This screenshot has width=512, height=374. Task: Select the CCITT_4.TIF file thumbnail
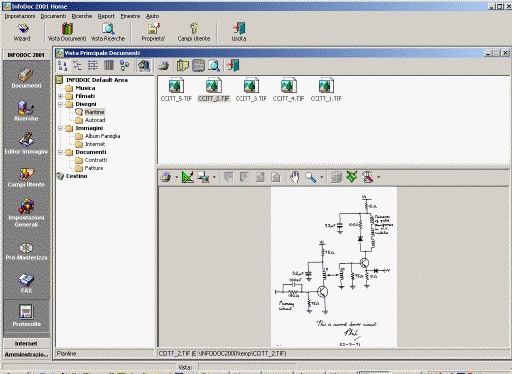coord(289,89)
